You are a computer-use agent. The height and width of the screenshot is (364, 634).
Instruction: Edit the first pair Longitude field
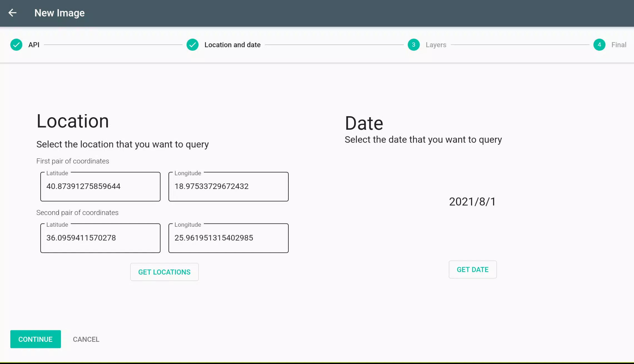(x=229, y=186)
